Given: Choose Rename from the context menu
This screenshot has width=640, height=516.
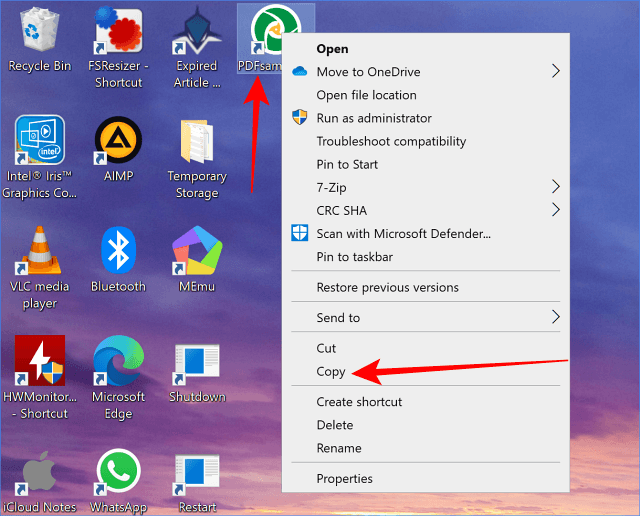Looking at the screenshot, I should tap(426, 448).
